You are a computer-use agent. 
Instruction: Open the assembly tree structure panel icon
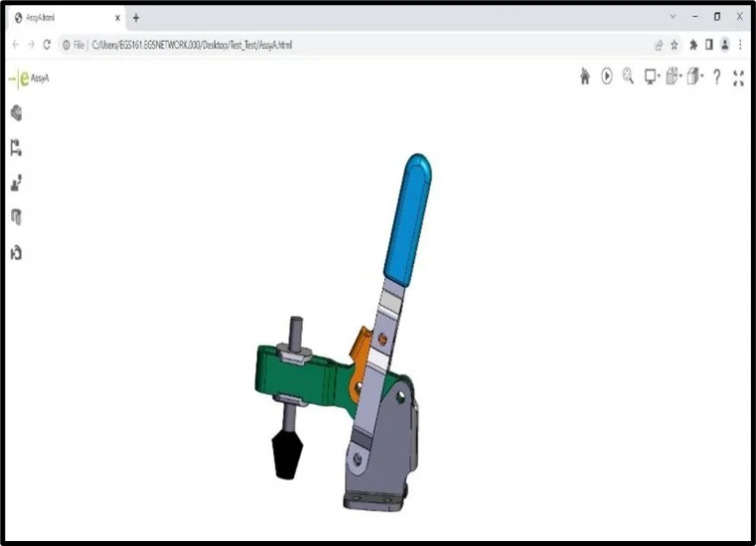(x=16, y=148)
